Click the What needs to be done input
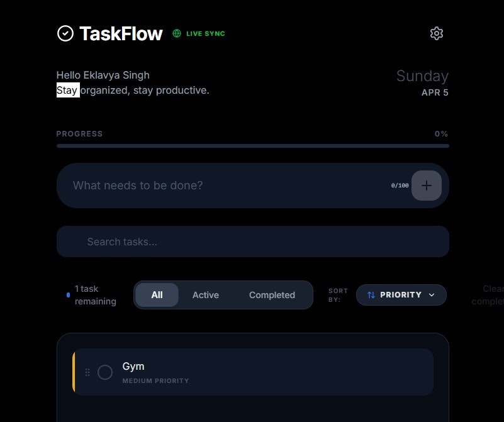This screenshot has height=422, width=504. click(x=220, y=186)
